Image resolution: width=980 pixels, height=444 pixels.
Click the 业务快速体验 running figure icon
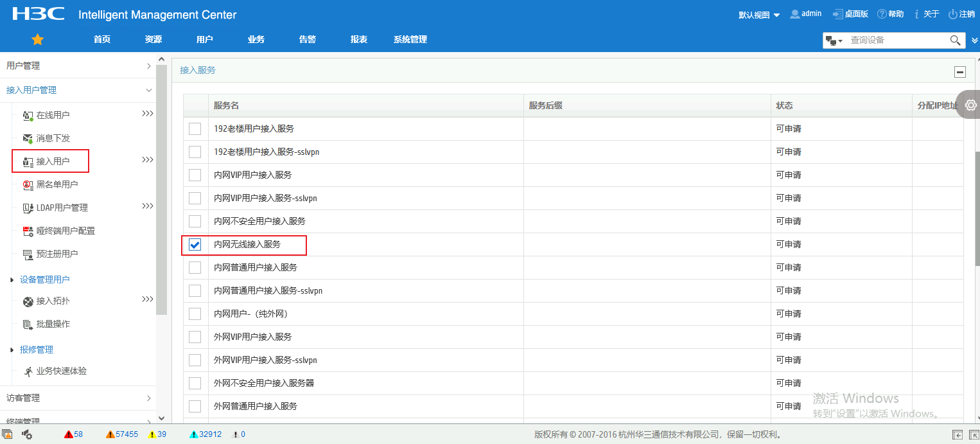tap(28, 371)
